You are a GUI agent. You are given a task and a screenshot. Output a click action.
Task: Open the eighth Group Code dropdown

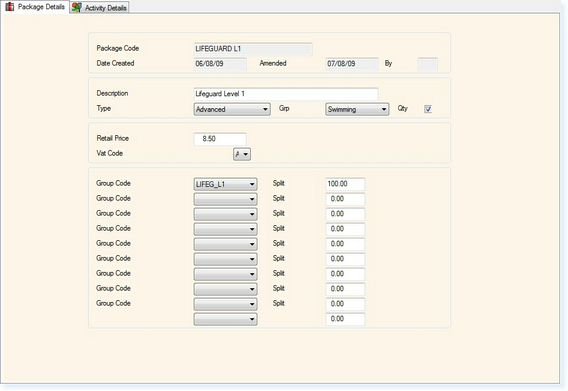click(x=226, y=289)
